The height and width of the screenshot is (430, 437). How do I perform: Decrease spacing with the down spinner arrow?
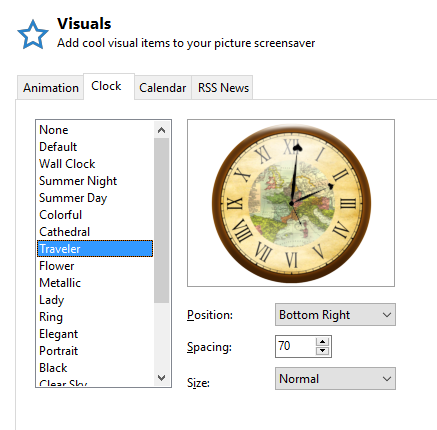click(x=322, y=351)
